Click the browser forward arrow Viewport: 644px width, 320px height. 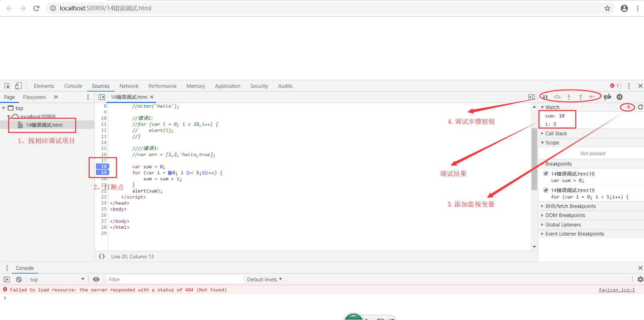click(23, 8)
